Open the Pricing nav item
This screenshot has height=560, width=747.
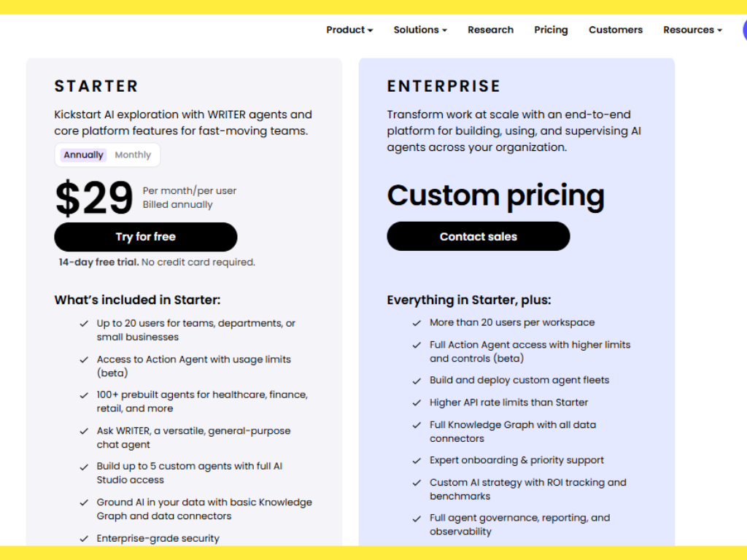551,30
